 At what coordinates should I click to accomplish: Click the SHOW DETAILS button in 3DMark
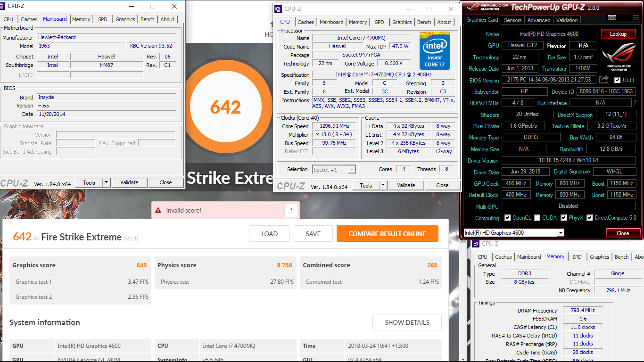(x=407, y=322)
